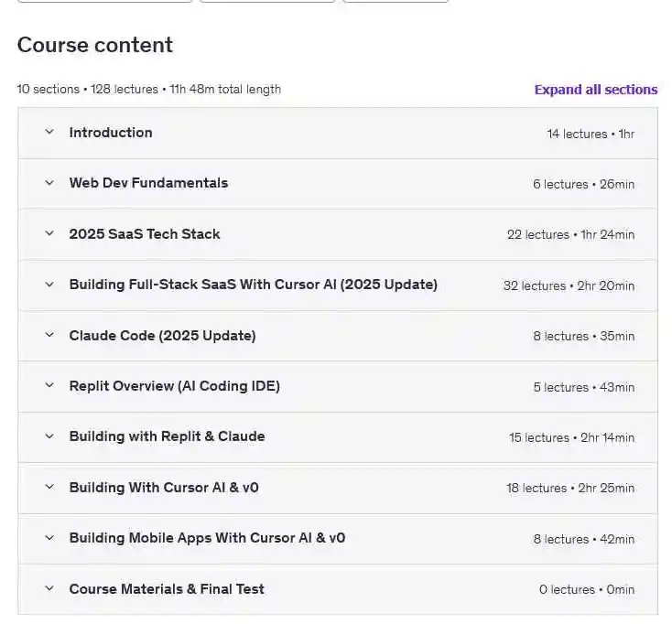The width and height of the screenshot is (672, 624).
Task: Open the 2025 SaaS Tech Stack title
Action: pos(145,234)
